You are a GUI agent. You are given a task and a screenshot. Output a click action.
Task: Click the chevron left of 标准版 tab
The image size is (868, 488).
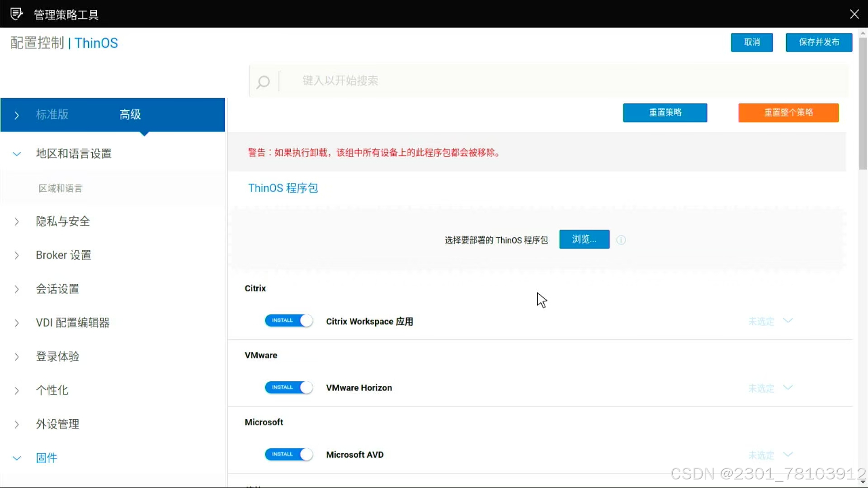pos(17,115)
